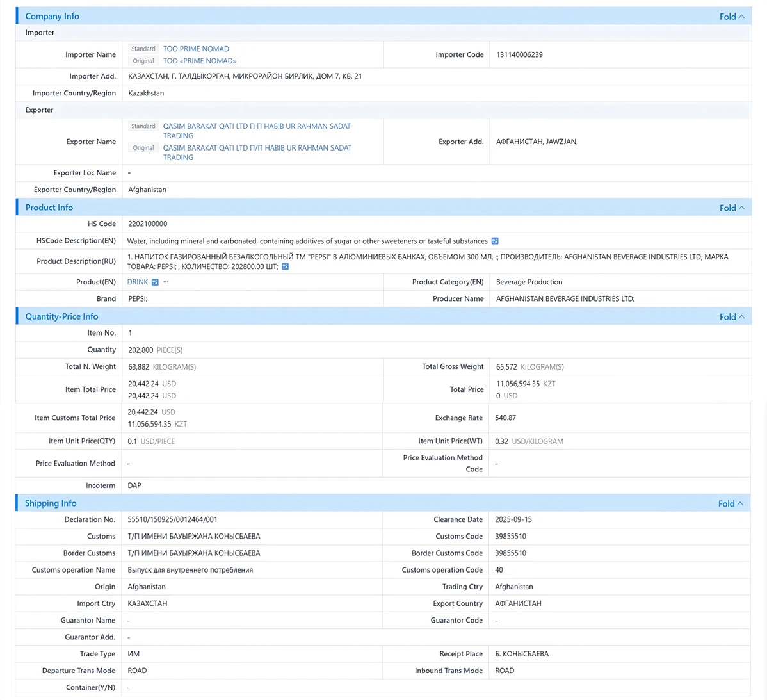The image size is (767, 700).
Task: Fold the Product Info section
Action: pos(732,208)
